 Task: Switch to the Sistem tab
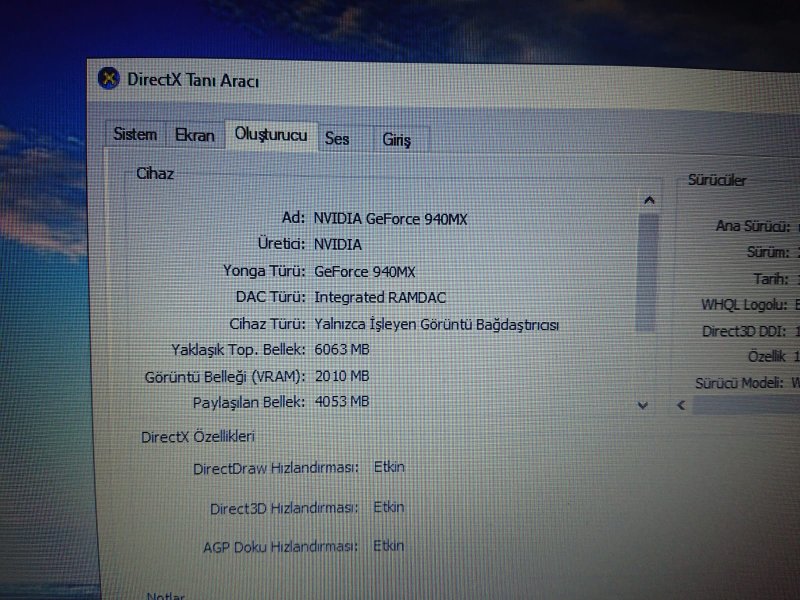point(135,134)
